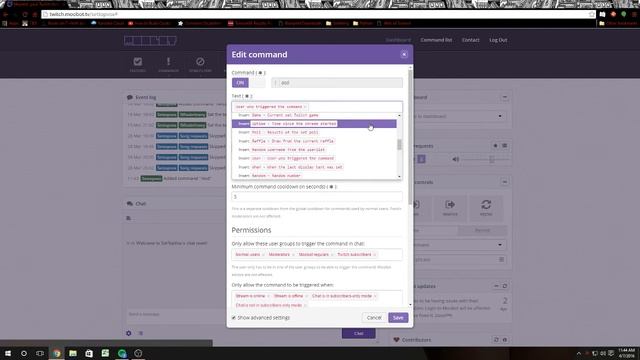This screenshot has width=640, height=360.
Task: Switch the command toggle to off side
Action: click(257, 83)
